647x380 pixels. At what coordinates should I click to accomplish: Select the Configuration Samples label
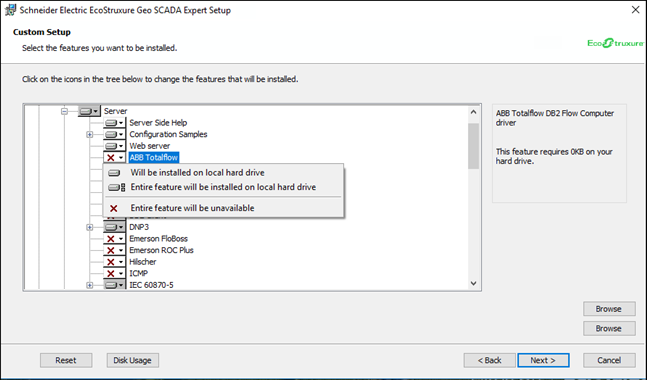[x=168, y=134]
